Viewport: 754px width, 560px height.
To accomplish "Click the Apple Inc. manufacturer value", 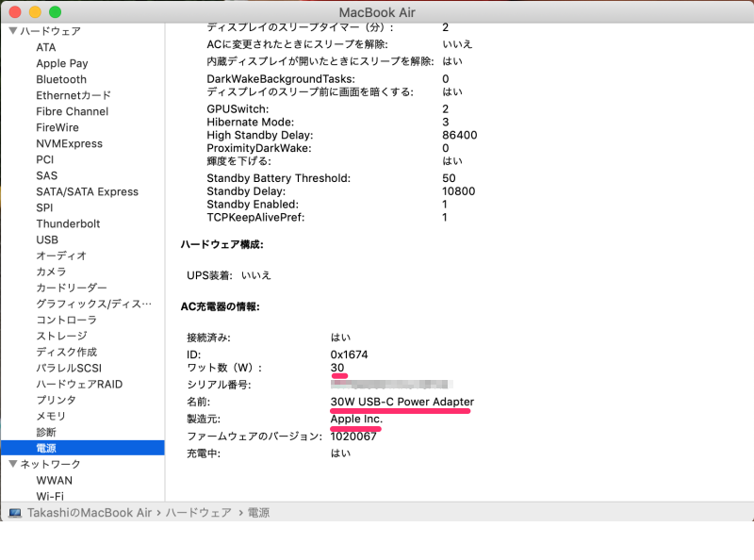I will click(356, 419).
